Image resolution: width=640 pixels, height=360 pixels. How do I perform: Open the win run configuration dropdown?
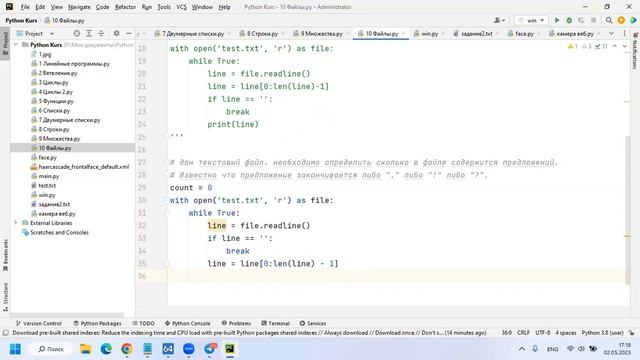(531, 20)
